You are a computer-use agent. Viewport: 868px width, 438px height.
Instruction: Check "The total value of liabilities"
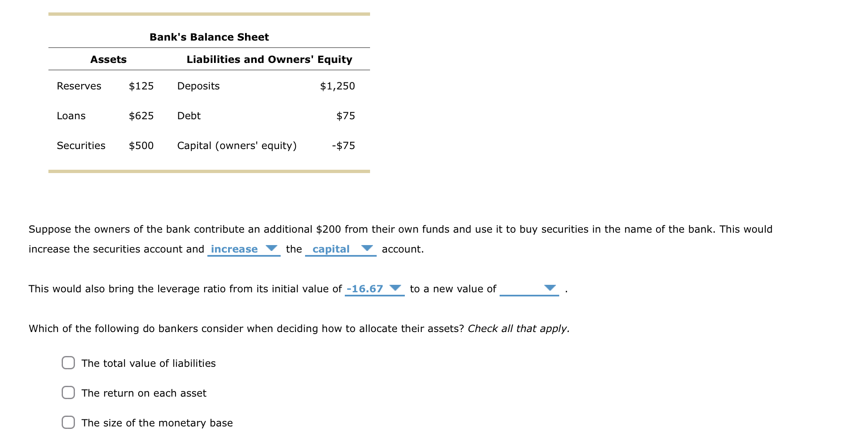click(68, 363)
